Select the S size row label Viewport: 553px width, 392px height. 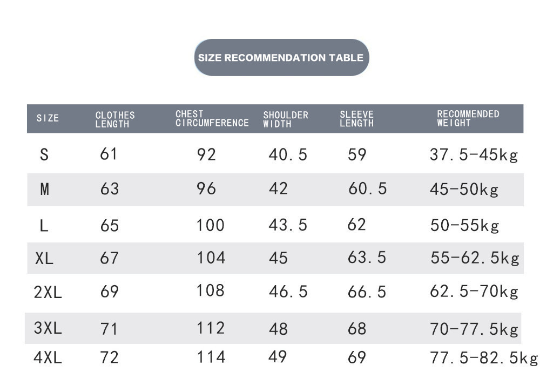[x=44, y=155]
